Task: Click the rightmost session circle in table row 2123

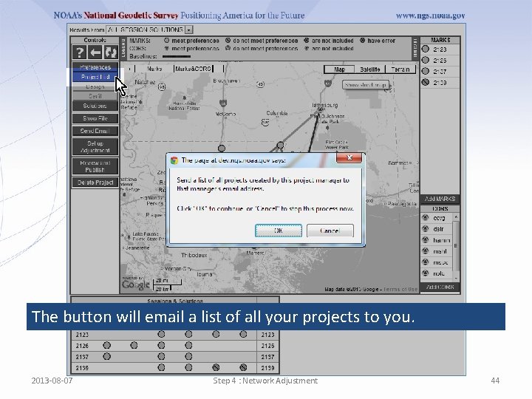Action: point(243,334)
